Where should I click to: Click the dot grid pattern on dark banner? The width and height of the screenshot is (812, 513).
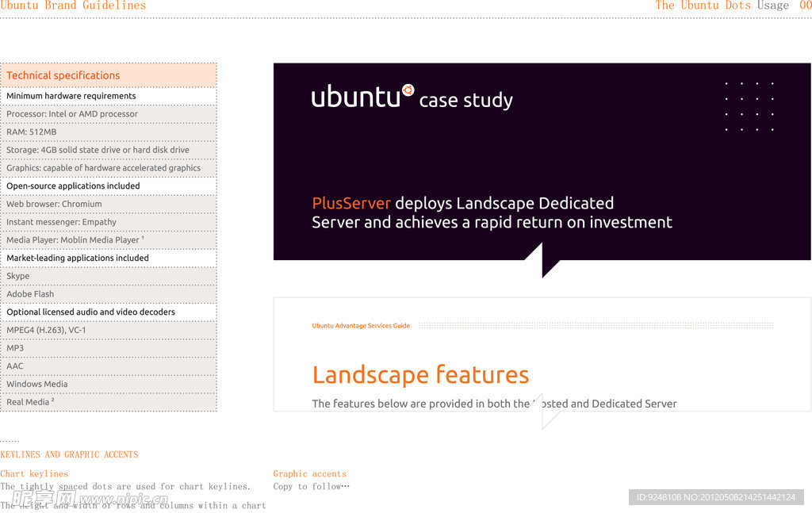[x=749, y=106]
